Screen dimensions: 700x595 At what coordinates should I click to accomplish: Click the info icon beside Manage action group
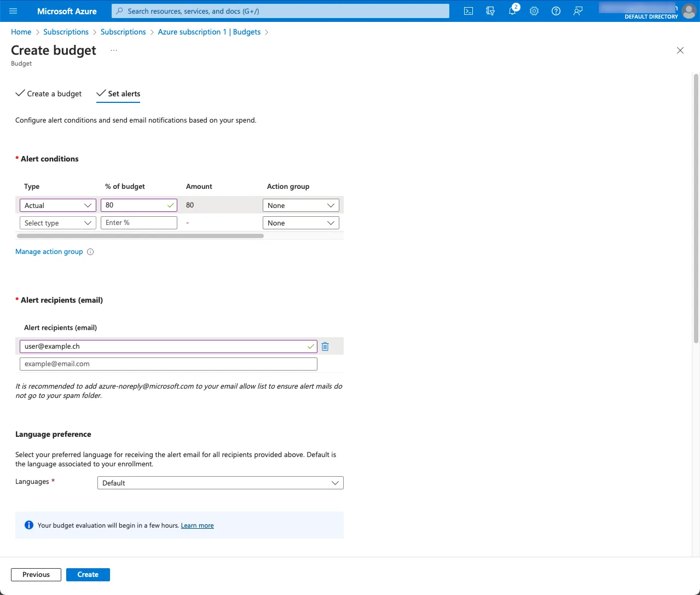click(91, 252)
